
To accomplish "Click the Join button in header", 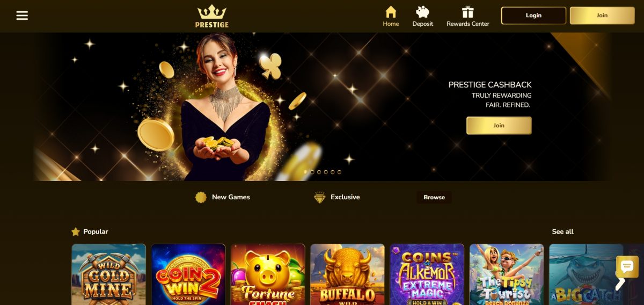I will point(602,16).
